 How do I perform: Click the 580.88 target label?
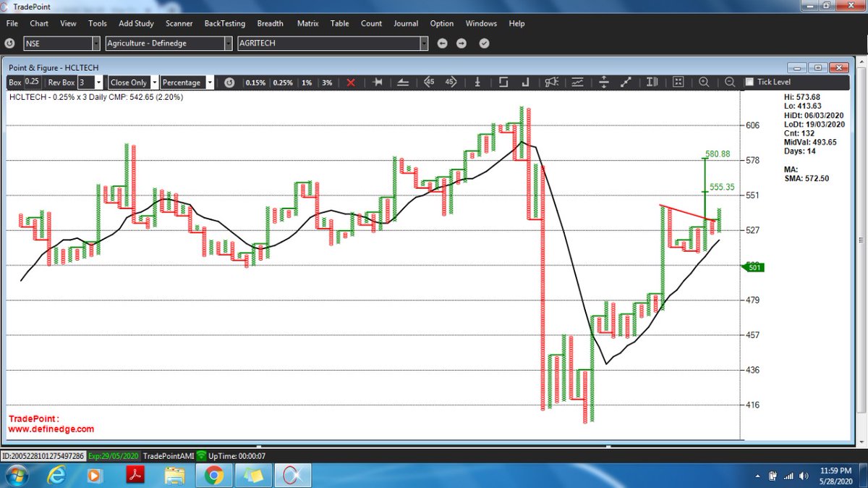click(x=718, y=154)
